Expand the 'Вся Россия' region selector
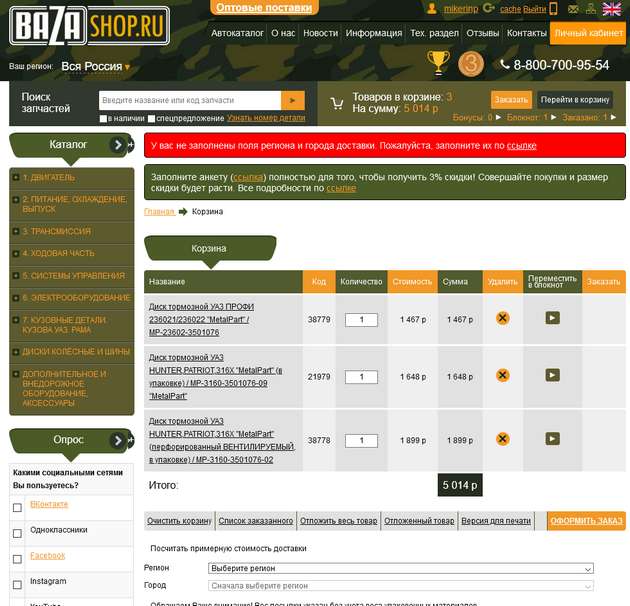This screenshot has height=606, width=630. pos(95,67)
